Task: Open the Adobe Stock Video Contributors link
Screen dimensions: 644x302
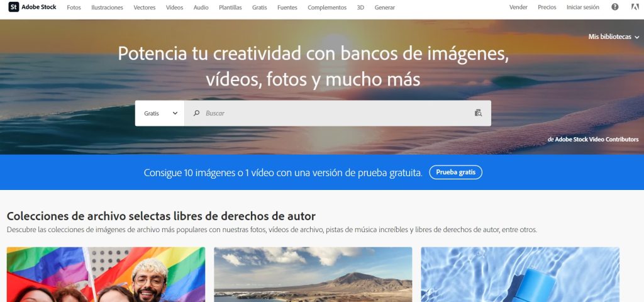Action: (597, 140)
